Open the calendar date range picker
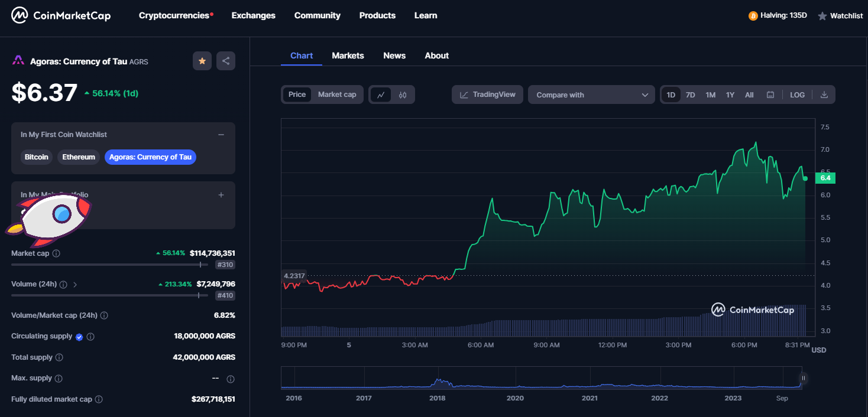The height and width of the screenshot is (417, 868). tap(770, 95)
